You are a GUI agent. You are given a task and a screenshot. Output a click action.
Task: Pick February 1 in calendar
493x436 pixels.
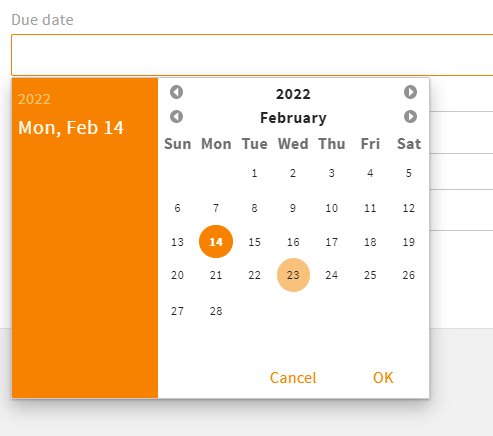254,173
